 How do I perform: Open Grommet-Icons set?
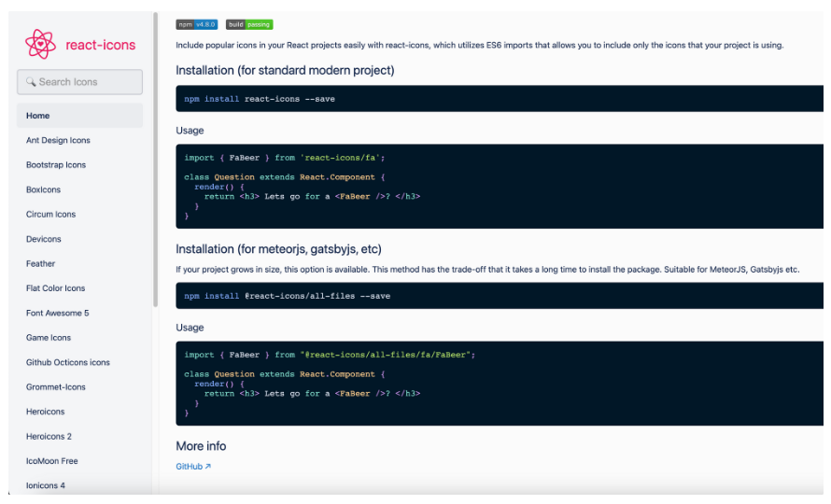56,387
